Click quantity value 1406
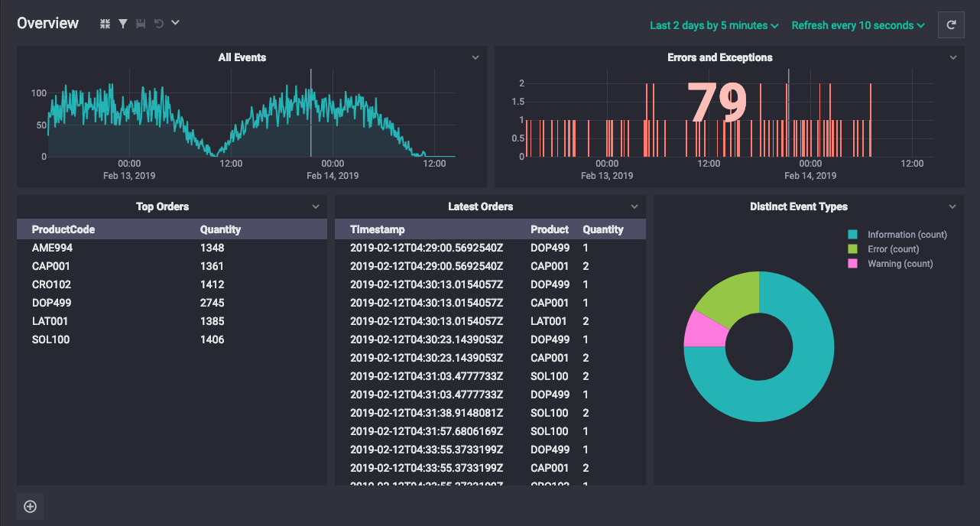This screenshot has width=980, height=526. [213, 339]
